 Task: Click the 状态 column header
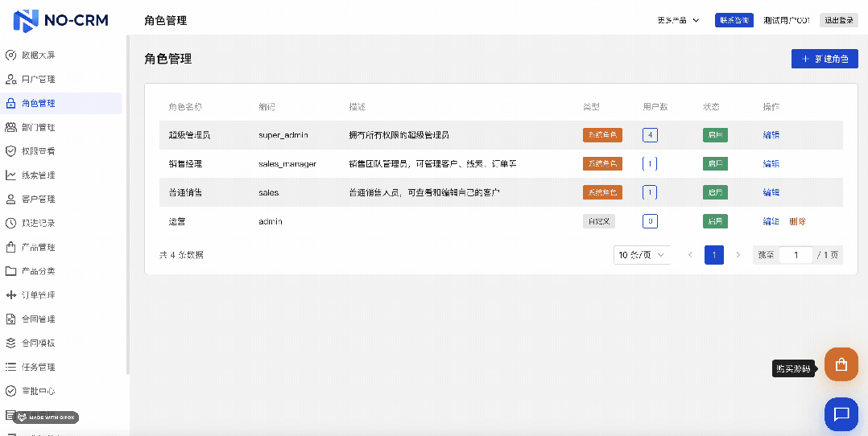click(711, 106)
